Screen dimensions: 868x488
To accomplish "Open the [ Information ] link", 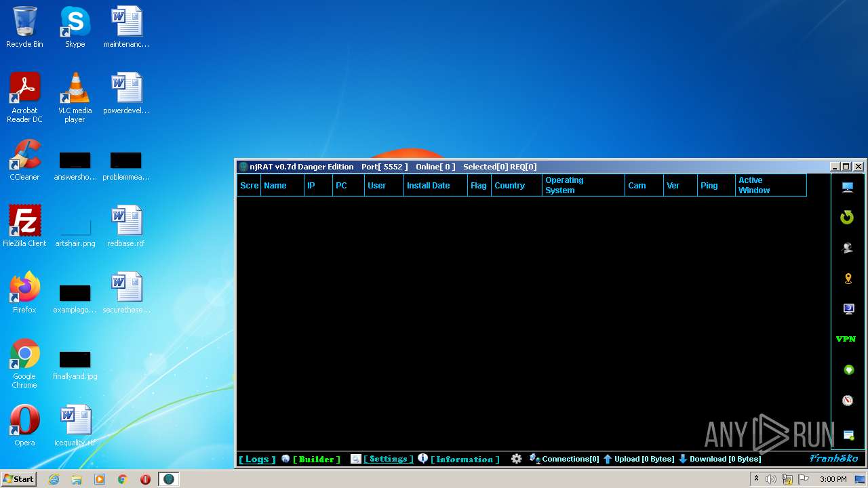I will click(465, 460).
